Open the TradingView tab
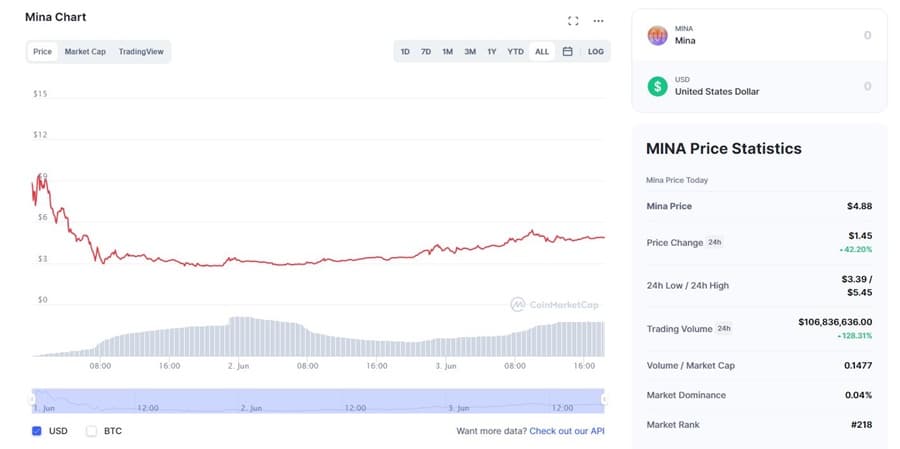The width and height of the screenshot is (900, 449). pos(142,51)
